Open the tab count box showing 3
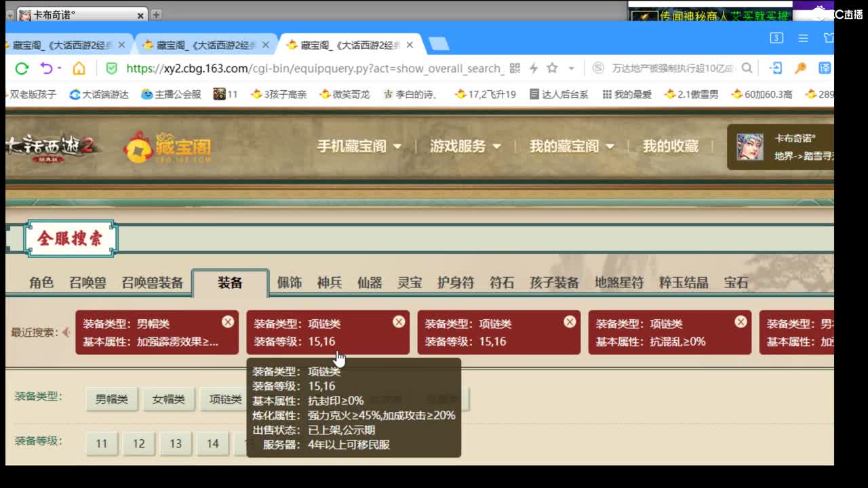The width and height of the screenshot is (868, 488). point(776,38)
